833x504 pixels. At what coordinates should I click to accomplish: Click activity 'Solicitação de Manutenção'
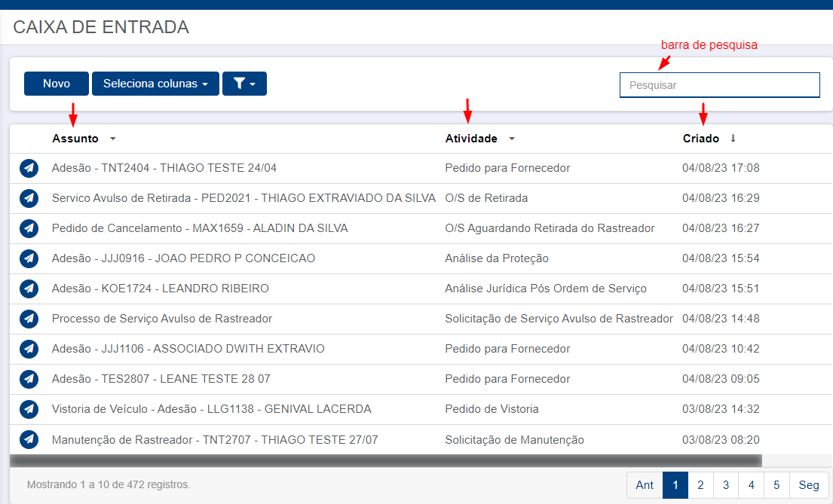[x=514, y=440]
